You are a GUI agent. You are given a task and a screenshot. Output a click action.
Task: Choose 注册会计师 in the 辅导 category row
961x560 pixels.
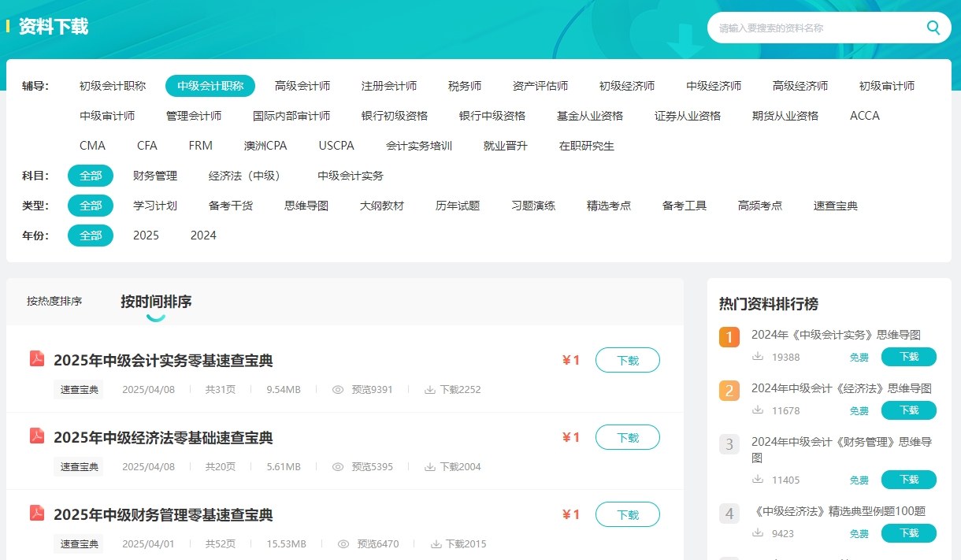pyautogui.click(x=389, y=86)
